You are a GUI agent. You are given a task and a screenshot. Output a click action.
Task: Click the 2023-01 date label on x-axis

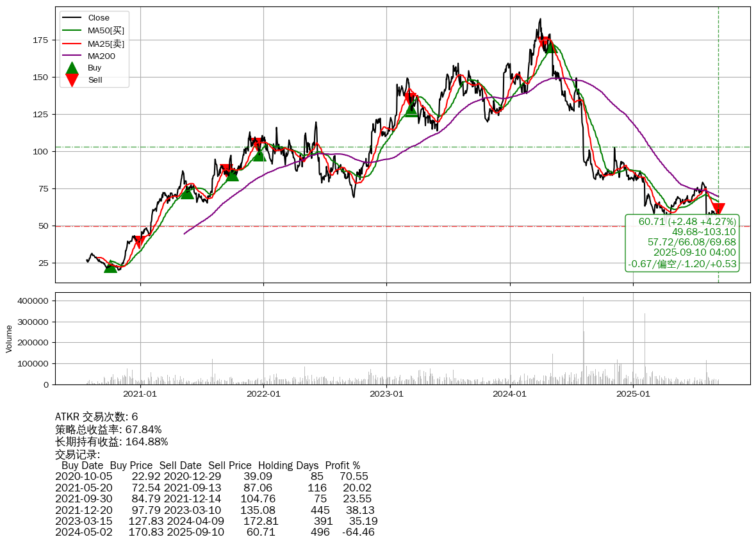(386, 394)
